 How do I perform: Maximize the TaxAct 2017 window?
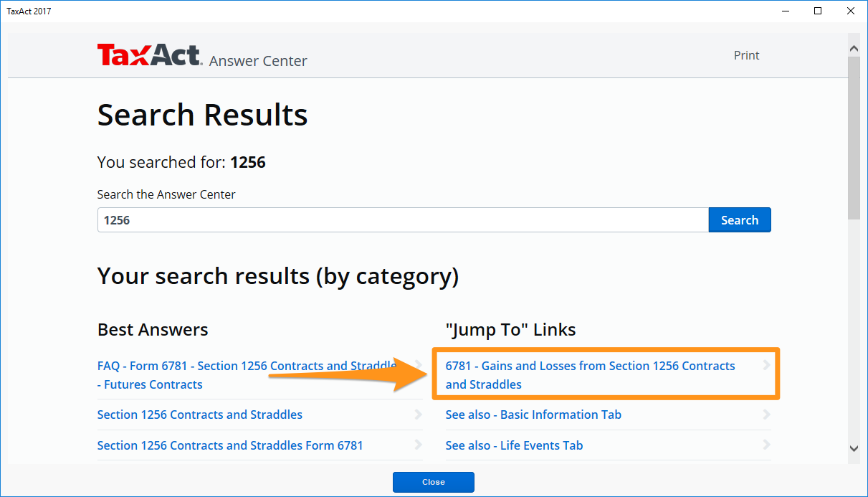click(x=818, y=11)
